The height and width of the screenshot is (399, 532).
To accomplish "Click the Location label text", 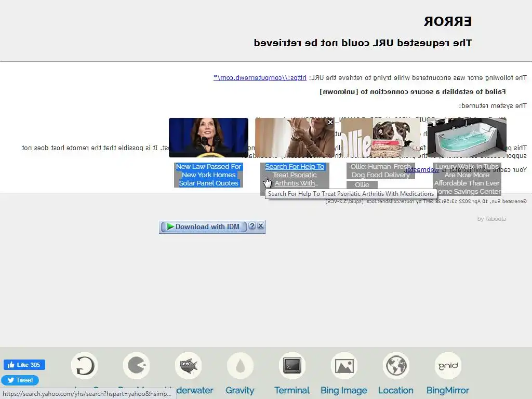I will pos(396,391).
